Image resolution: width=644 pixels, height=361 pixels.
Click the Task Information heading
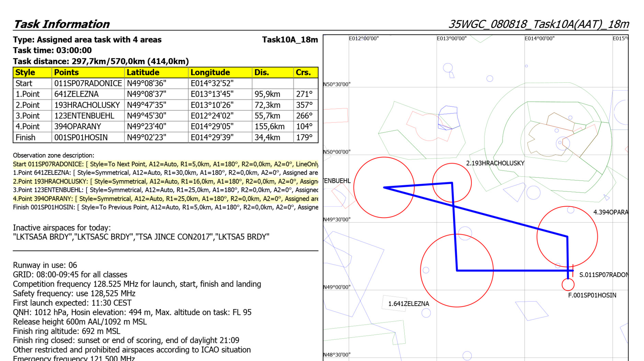pyautogui.click(x=61, y=24)
